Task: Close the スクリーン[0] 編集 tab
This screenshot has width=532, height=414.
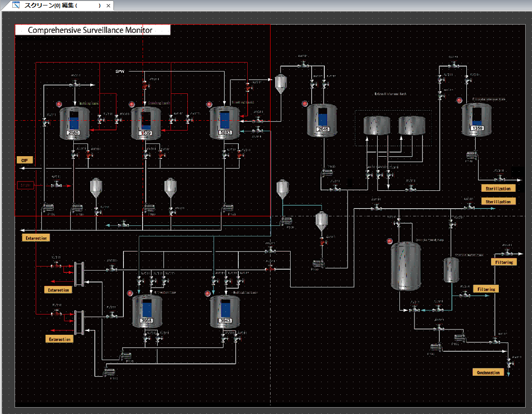Action: 108,6
